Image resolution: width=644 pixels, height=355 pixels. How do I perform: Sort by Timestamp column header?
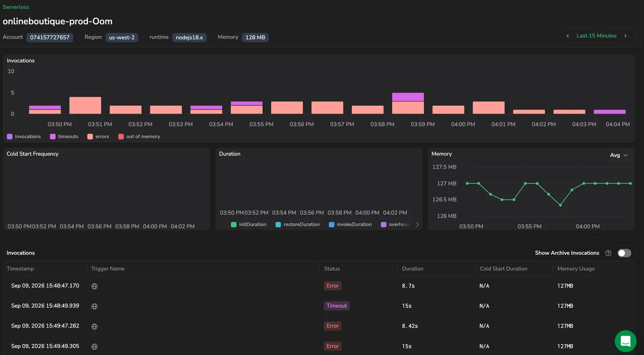(21, 269)
